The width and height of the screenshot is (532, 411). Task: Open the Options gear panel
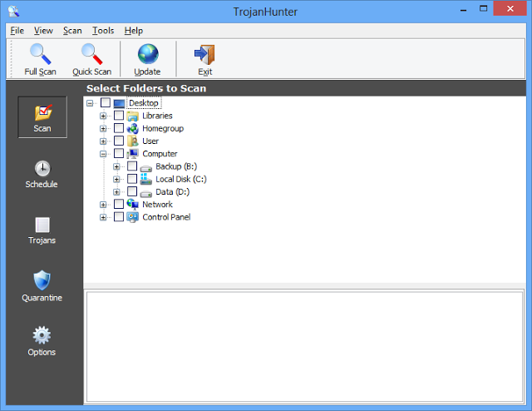(x=42, y=341)
